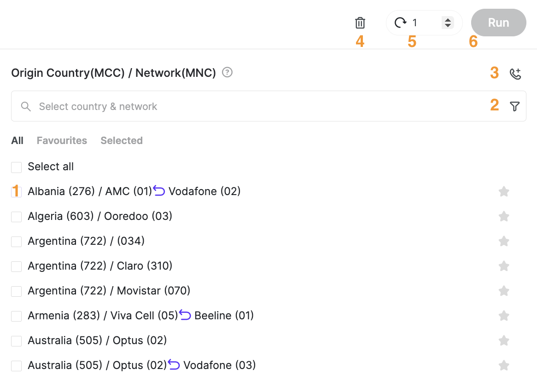Deselect the Albania network checkbox
Viewport: 537px width, 392px height.
coord(16,191)
